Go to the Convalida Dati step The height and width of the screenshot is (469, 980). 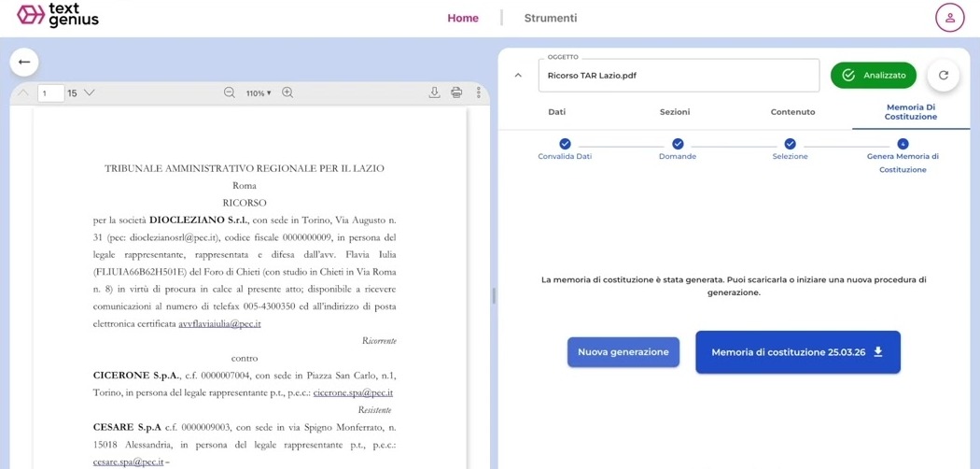(565, 150)
